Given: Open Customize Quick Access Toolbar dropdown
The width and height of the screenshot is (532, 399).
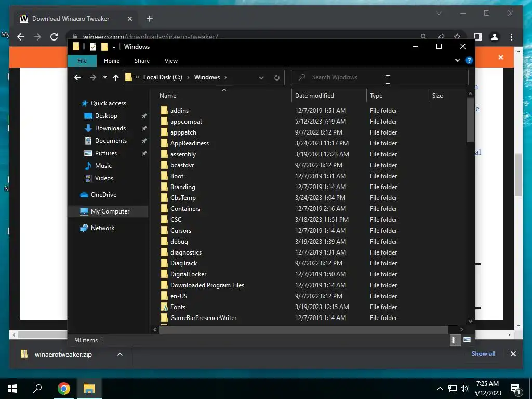Looking at the screenshot, I should (114, 47).
